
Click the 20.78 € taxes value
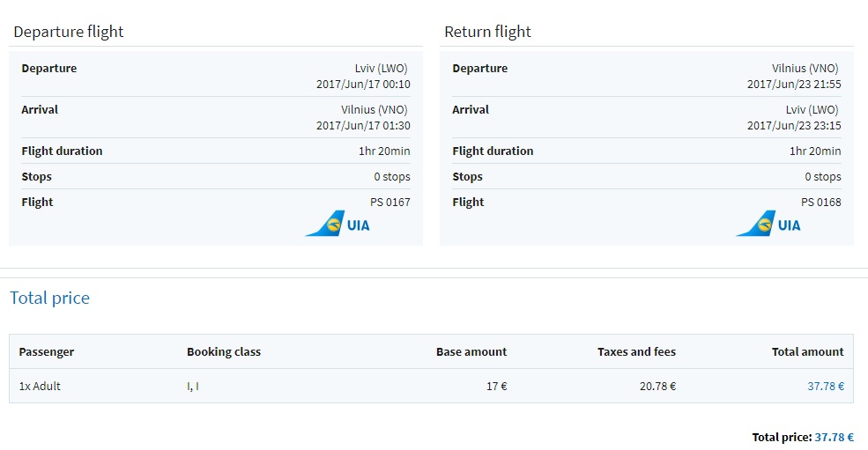point(657,386)
